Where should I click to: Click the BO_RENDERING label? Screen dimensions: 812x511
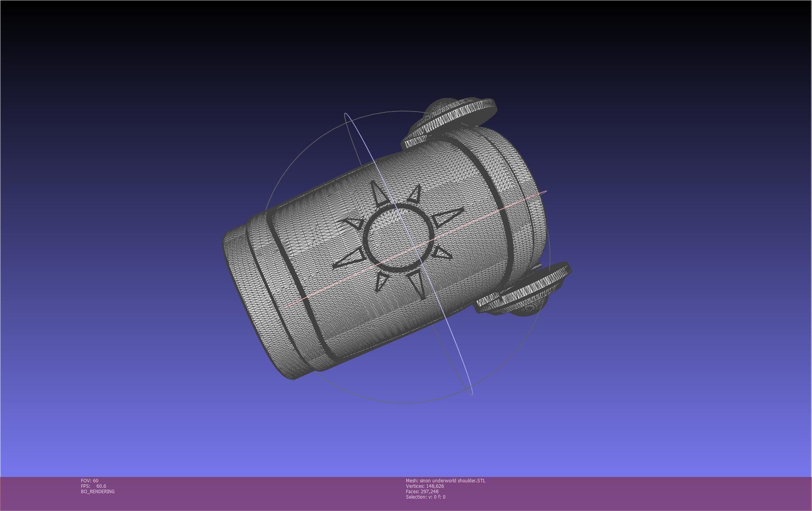[x=98, y=492]
